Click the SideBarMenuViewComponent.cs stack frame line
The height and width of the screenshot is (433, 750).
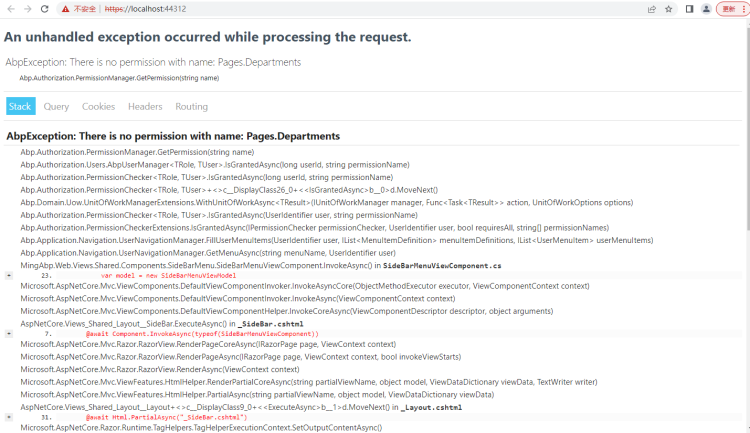pos(260,265)
